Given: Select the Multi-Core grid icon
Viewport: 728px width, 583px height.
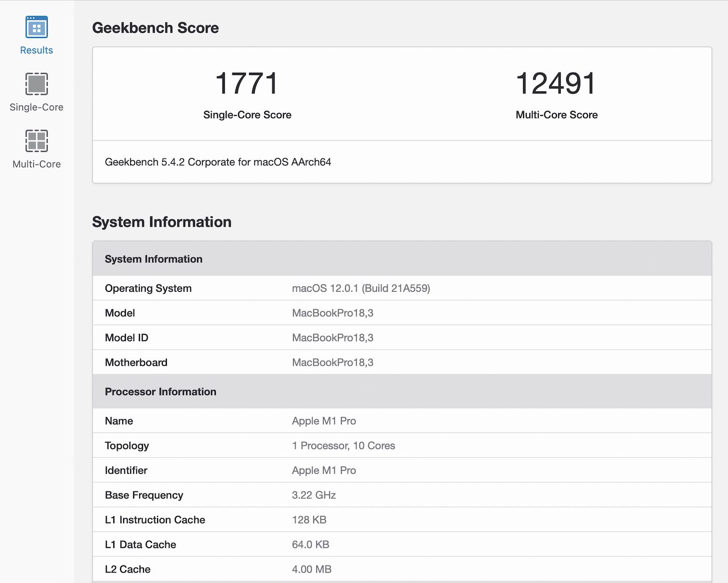Looking at the screenshot, I should click(x=36, y=140).
